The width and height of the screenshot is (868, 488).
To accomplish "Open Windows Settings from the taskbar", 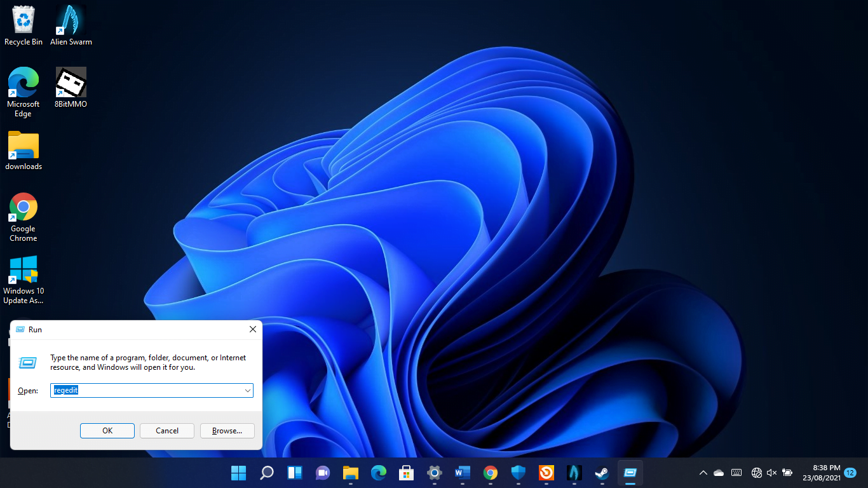I will tap(434, 473).
